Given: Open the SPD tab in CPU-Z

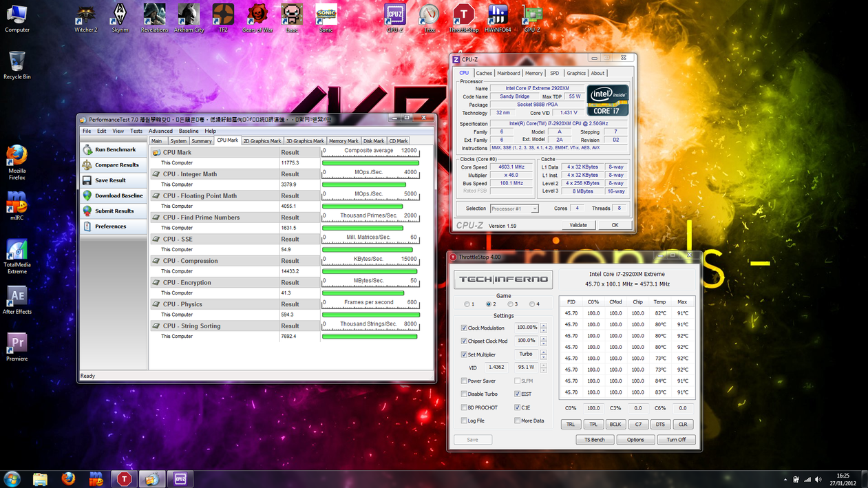Looking at the screenshot, I should pos(554,73).
